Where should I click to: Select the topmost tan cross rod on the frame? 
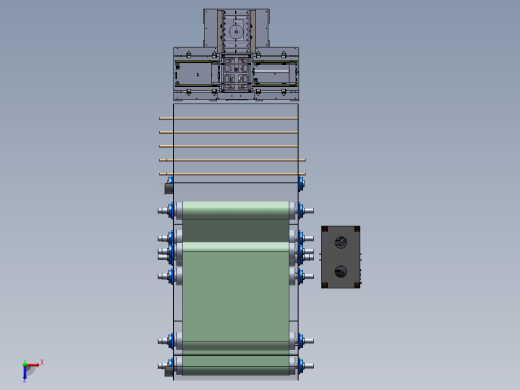point(228,118)
